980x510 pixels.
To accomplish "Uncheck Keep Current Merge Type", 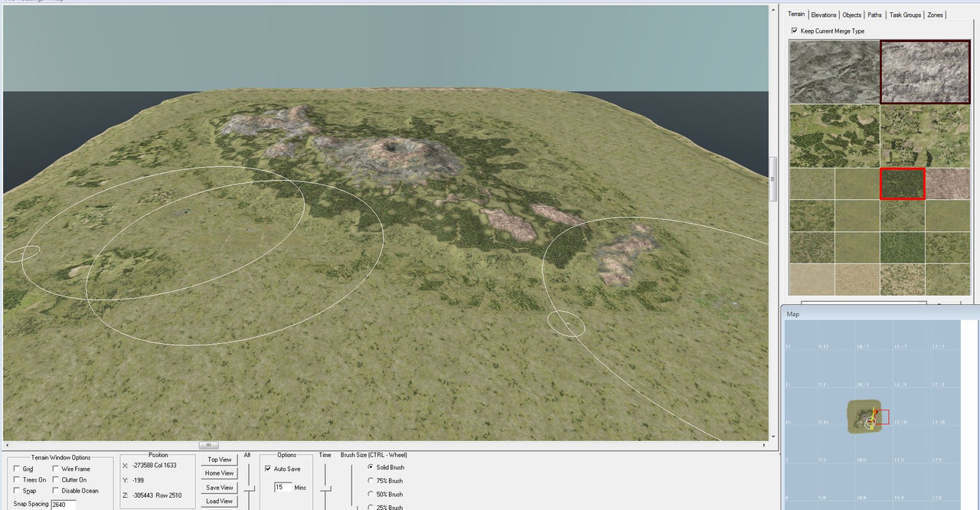I will point(794,31).
